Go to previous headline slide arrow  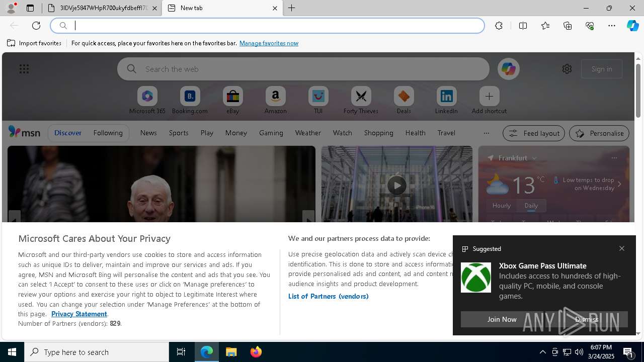point(14,217)
